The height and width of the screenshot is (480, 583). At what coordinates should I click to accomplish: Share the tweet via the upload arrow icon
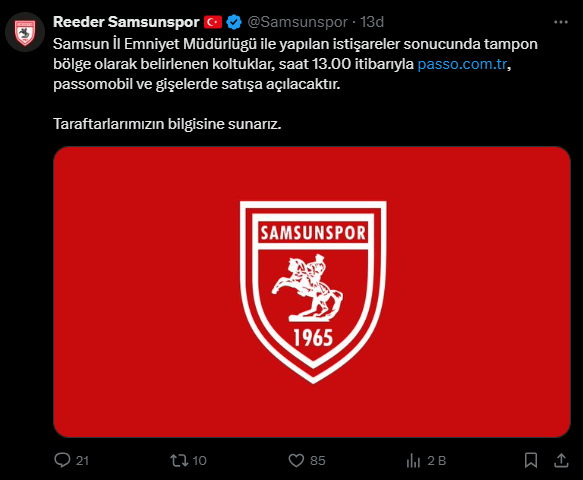(x=561, y=460)
